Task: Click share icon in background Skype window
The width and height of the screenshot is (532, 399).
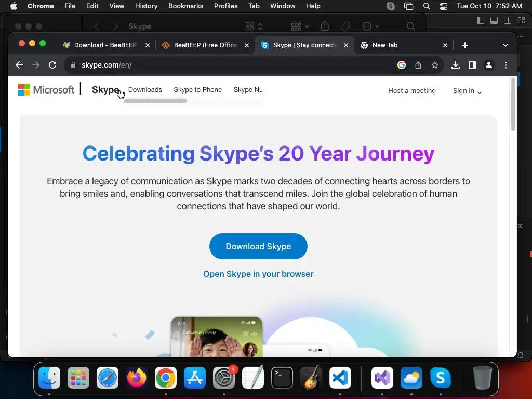Action: point(325,26)
